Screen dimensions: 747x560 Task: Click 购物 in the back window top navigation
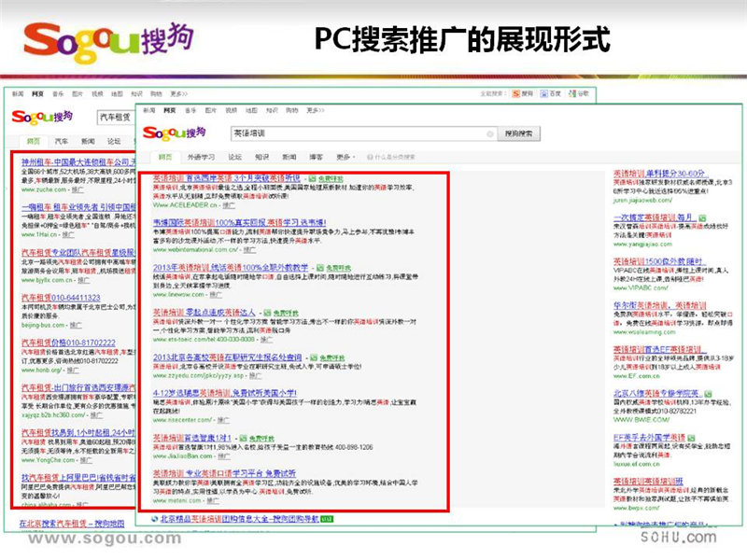click(156, 94)
